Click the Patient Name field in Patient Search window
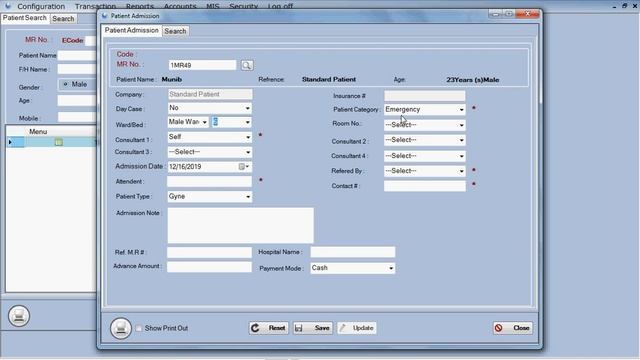Screen dimensions: 640x360 click(77, 55)
